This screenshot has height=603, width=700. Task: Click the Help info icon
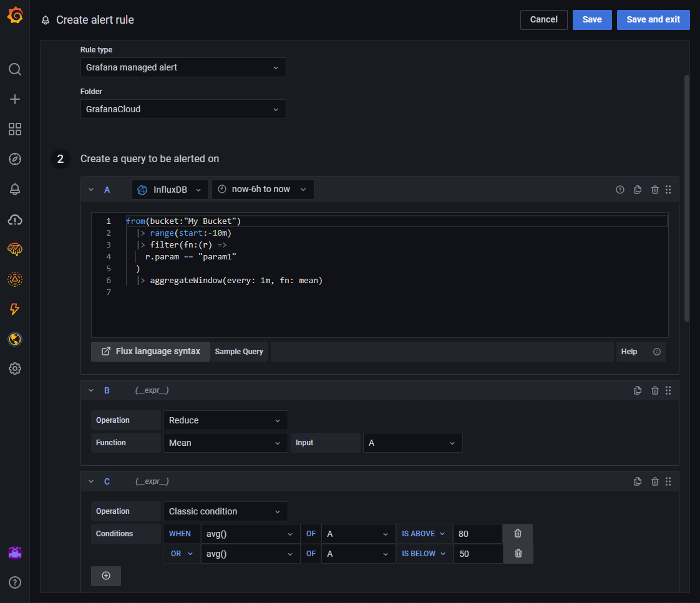click(657, 352)
